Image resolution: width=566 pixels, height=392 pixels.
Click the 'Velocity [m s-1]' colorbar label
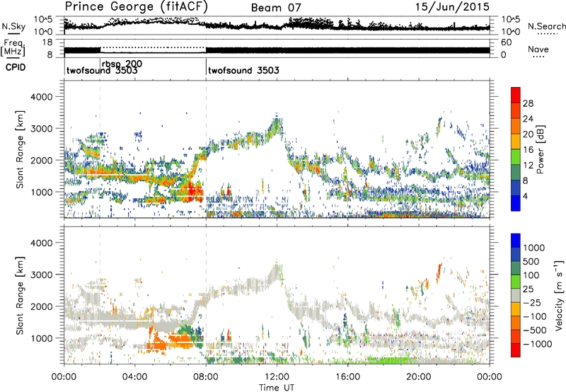[559, 295]
